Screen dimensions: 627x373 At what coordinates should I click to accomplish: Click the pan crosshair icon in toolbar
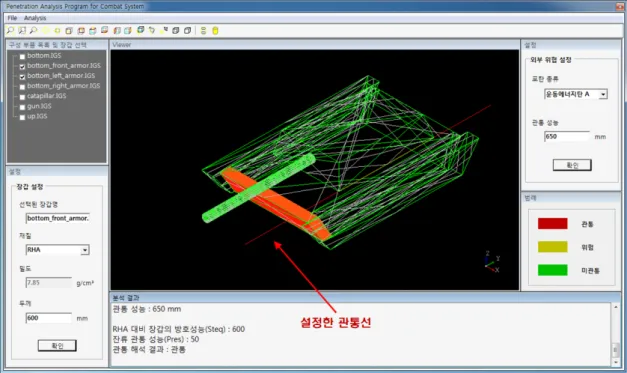point(57,30)
